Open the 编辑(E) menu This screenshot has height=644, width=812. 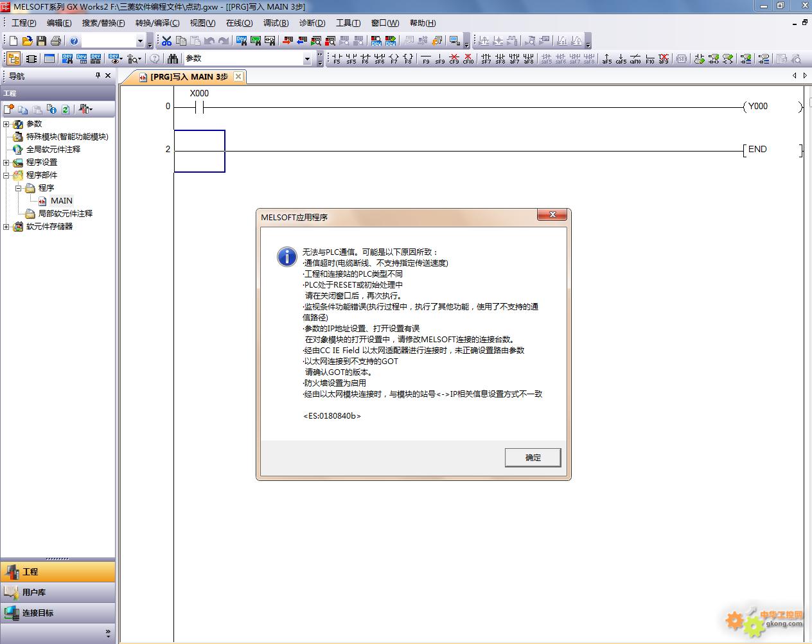[x=59, y=23]
